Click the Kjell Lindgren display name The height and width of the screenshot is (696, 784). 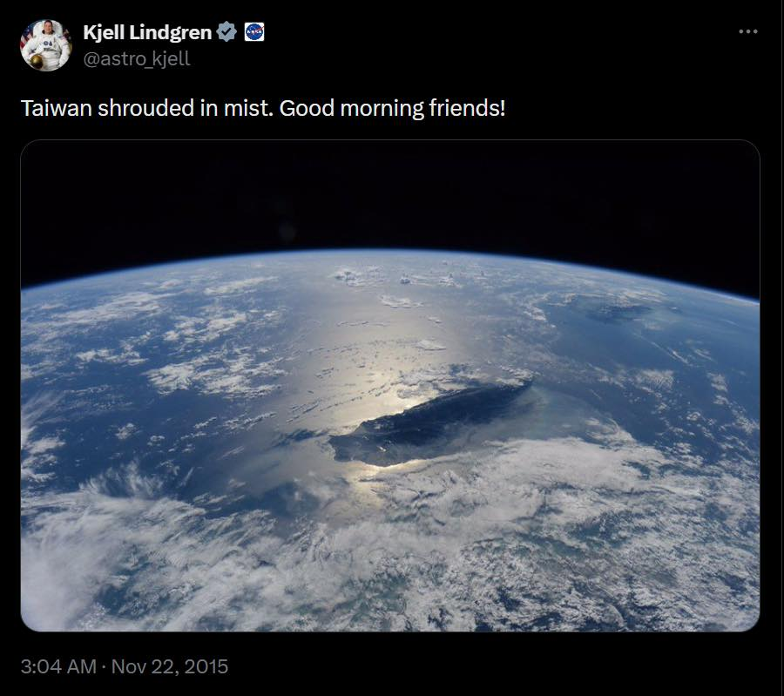point(147,32)
